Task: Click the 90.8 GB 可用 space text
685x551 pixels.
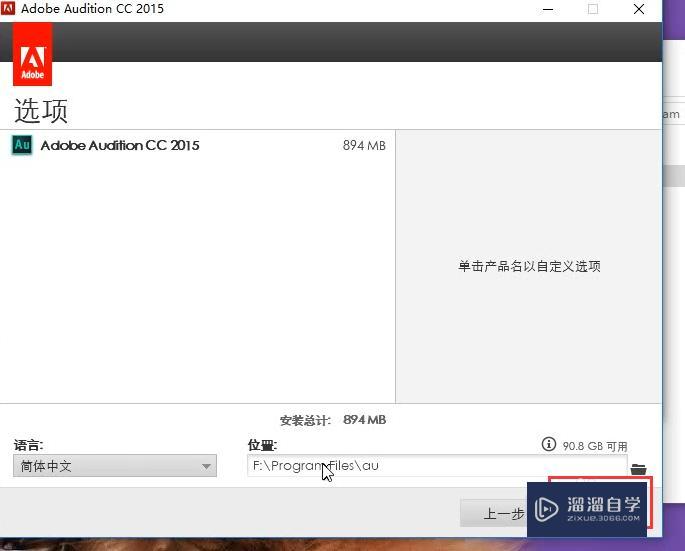Action: point(595,446)
